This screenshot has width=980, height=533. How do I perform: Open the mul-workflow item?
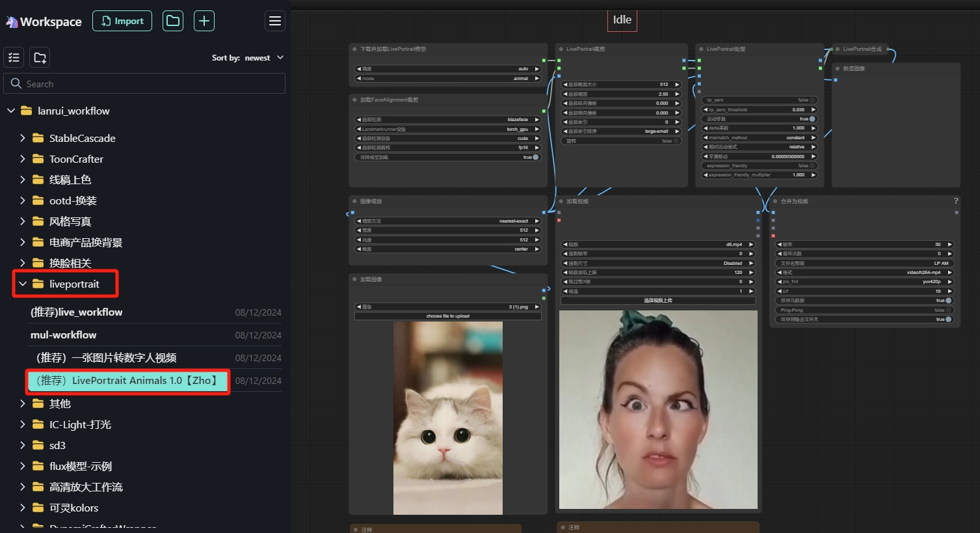(63, 335)
